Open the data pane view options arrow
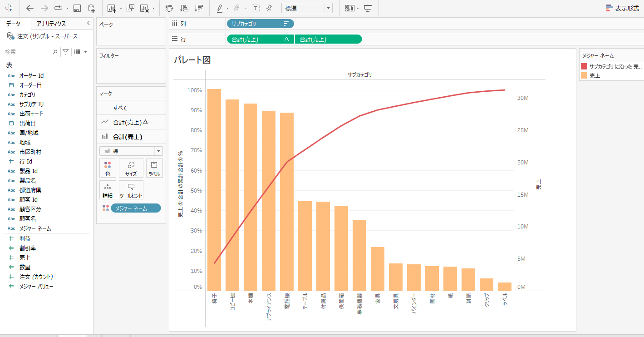644x337 pixels. 85,52
